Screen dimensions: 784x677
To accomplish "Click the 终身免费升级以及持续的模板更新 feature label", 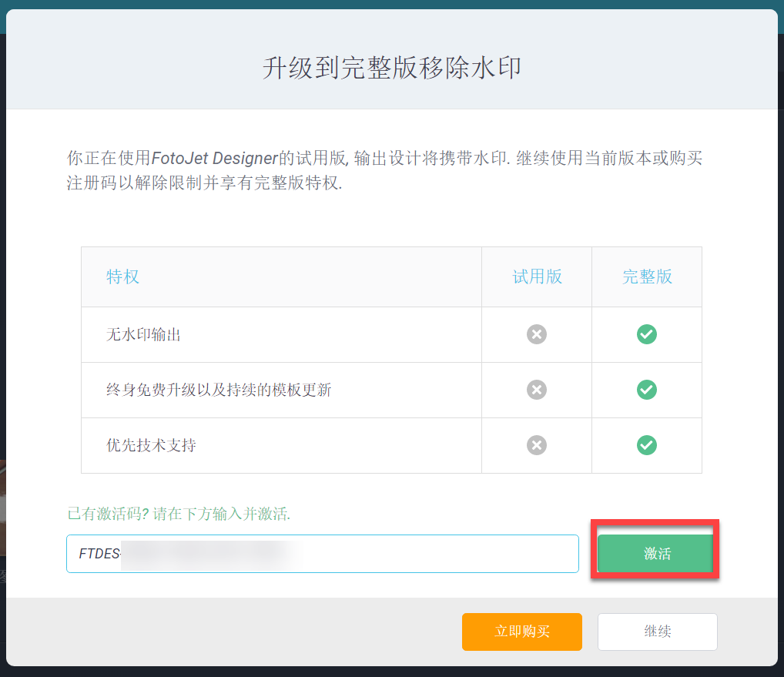I will pos(219,390).
